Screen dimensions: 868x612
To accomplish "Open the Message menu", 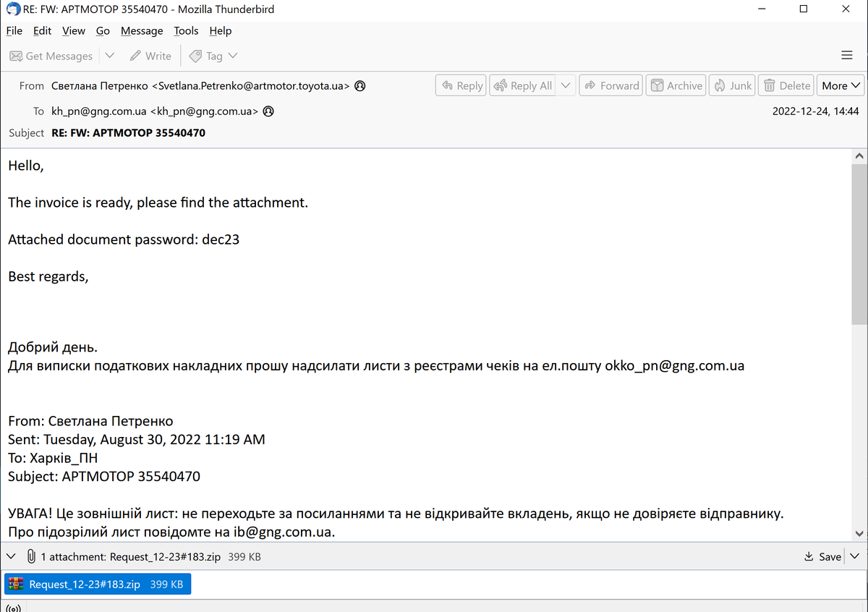I will (142, 30).
